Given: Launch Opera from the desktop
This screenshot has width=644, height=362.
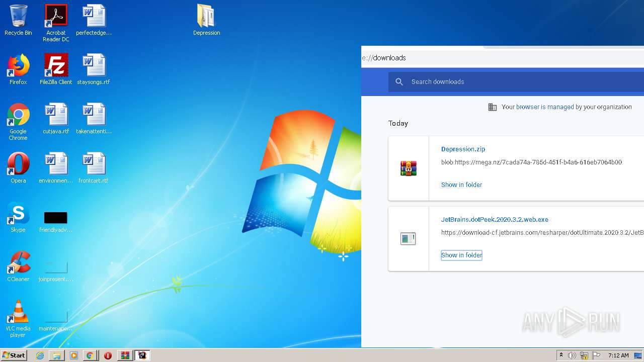Looking at the screenshot, I should coord(18,168).
